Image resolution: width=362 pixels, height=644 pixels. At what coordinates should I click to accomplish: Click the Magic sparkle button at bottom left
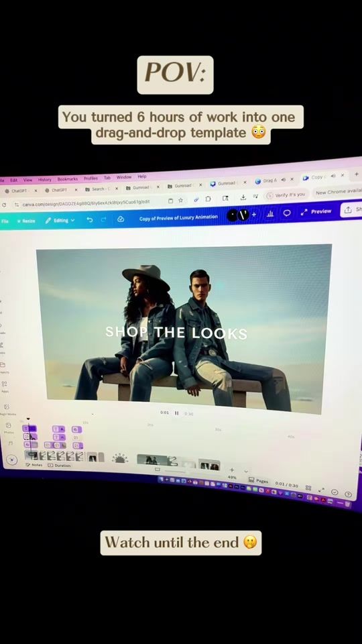tap(12, 460)
